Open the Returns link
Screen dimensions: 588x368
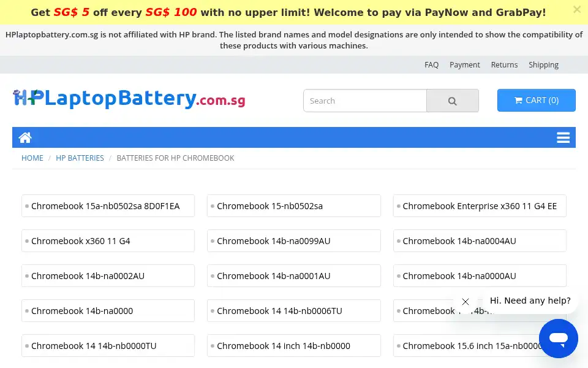point(504,64)
